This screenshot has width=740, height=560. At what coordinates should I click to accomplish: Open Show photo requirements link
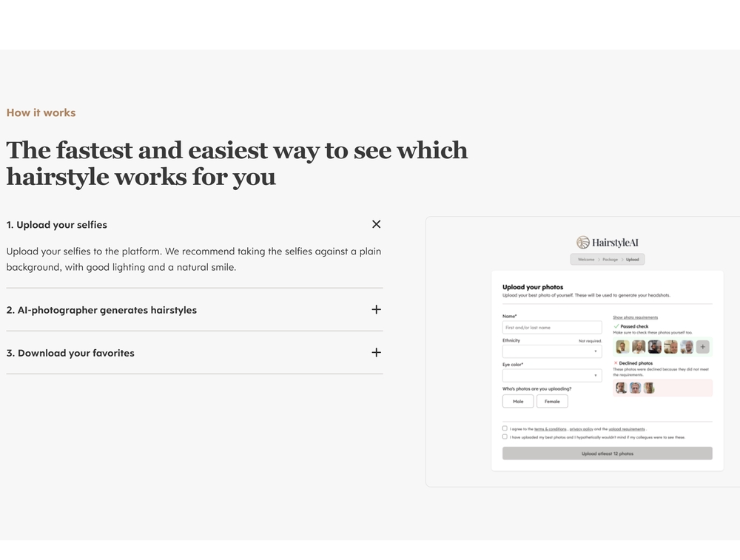point(635,317)
